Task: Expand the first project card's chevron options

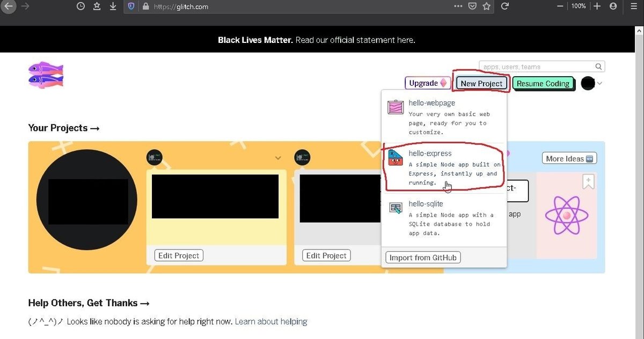Action: (278, 158)
